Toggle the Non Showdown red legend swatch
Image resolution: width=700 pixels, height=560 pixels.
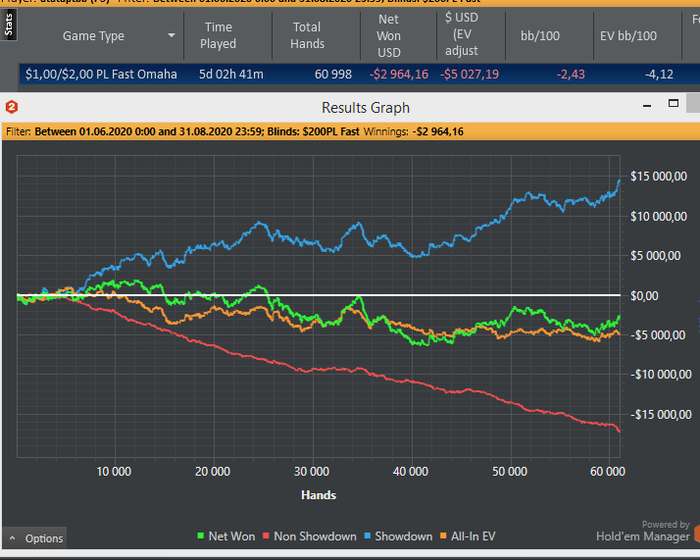tap(266, 535)
